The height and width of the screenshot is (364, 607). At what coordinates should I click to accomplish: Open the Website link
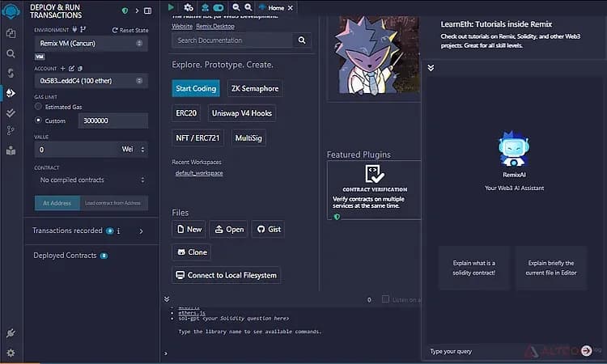[182, 27]
